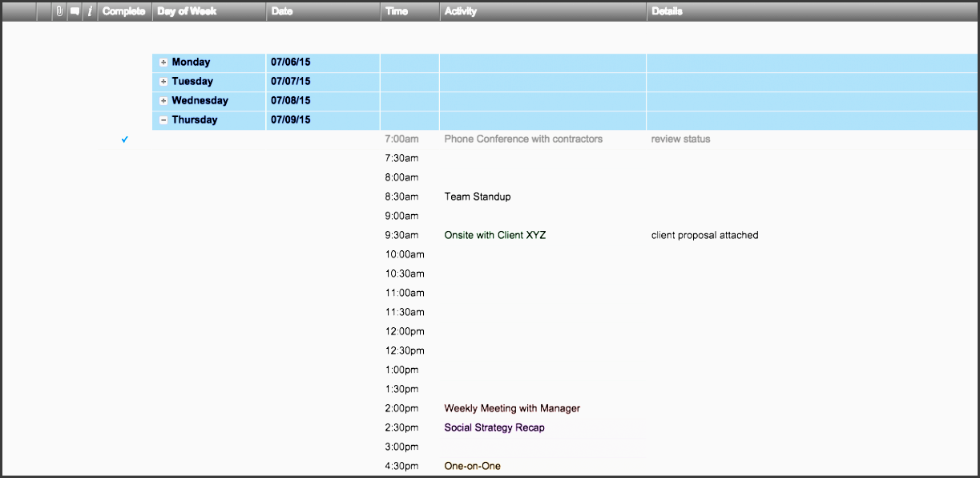Check off the Onsite with Client XYZ task
This screenshot has height=478, width=980.
pos(125,235)
